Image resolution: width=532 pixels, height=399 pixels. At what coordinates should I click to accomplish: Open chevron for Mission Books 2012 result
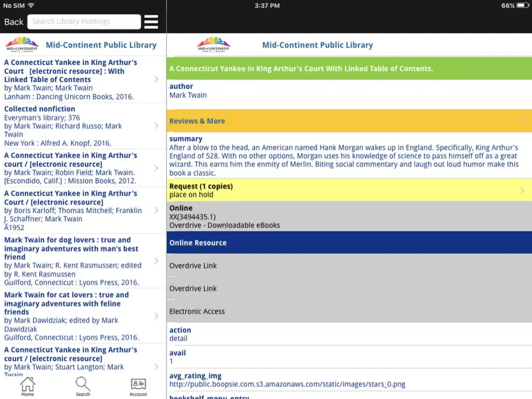click(156, 168)
